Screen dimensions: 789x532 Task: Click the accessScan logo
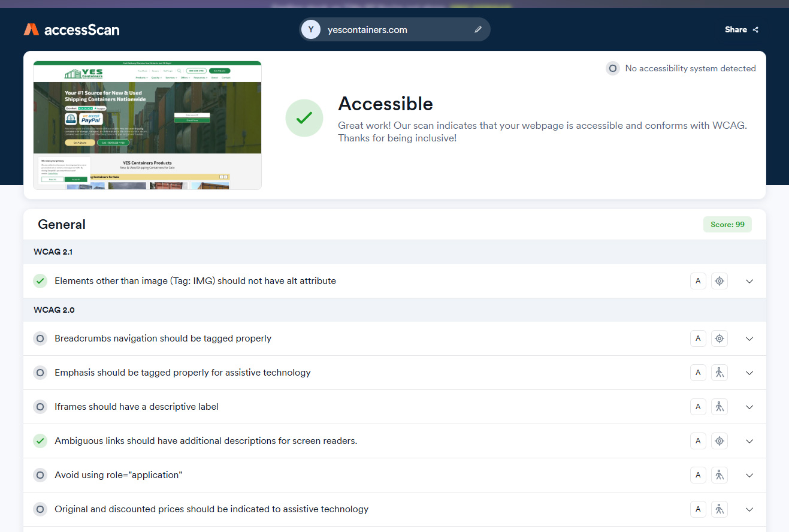71,29
